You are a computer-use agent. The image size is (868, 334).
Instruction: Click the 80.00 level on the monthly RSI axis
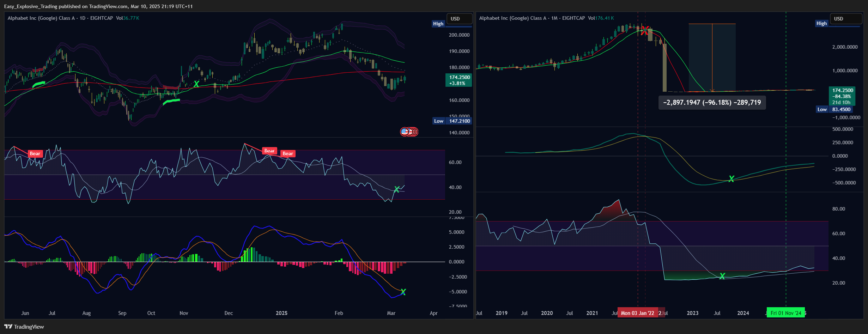point(839,209)
